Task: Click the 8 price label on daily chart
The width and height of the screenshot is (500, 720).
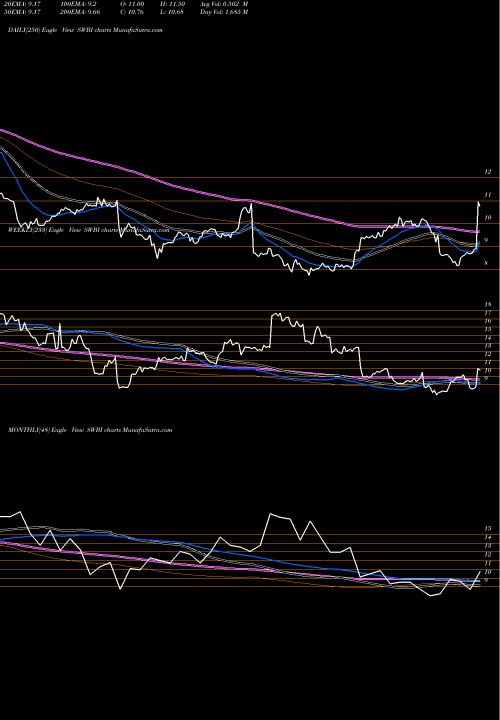Action: [486, 264]
